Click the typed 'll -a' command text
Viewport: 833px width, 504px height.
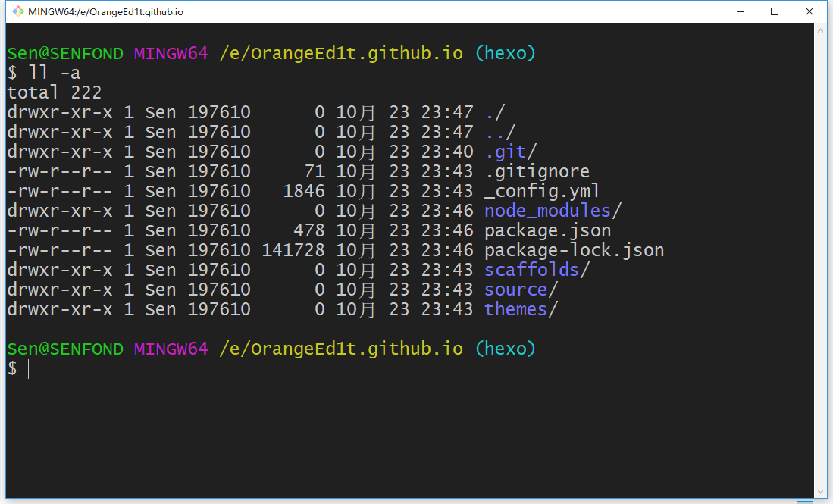point(54,73)
